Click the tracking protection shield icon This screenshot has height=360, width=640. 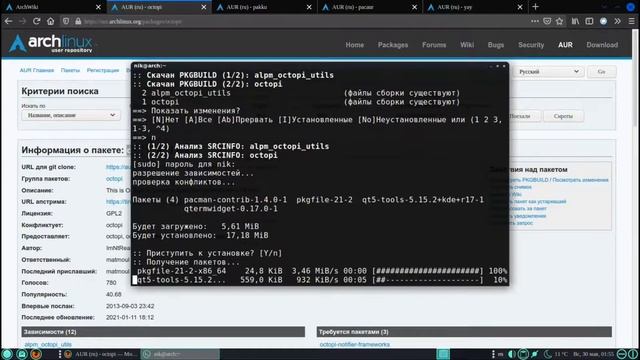66,21
